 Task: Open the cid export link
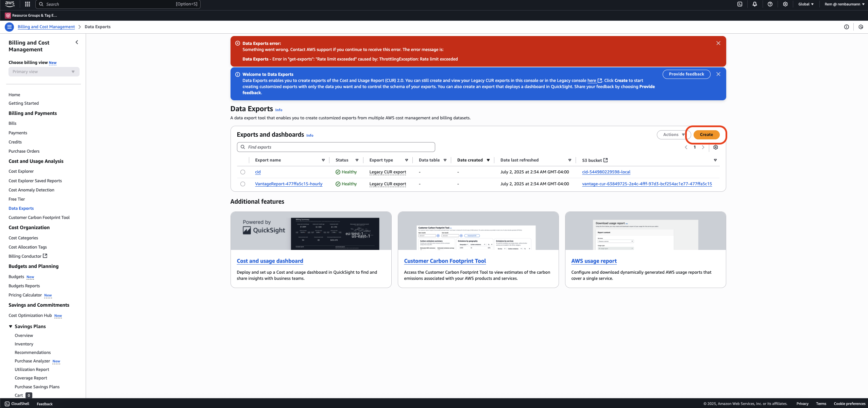click(x=258, y=172)
